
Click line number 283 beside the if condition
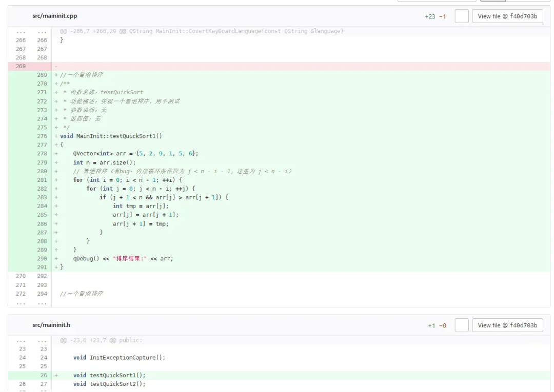click(42, 197)
